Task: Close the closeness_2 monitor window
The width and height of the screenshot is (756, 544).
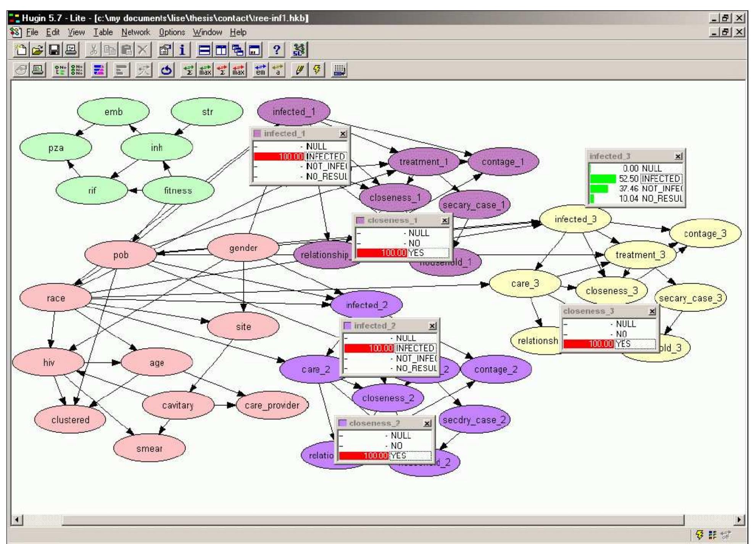Action: pyautogui.click(x=427, y=423)
